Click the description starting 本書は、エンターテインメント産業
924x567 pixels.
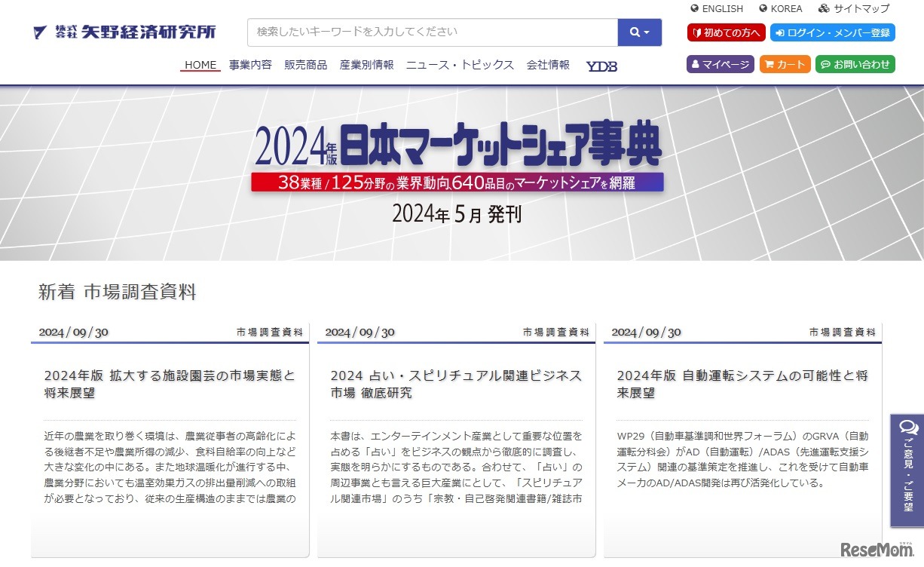pyautogui.click(x=456, y=467)
